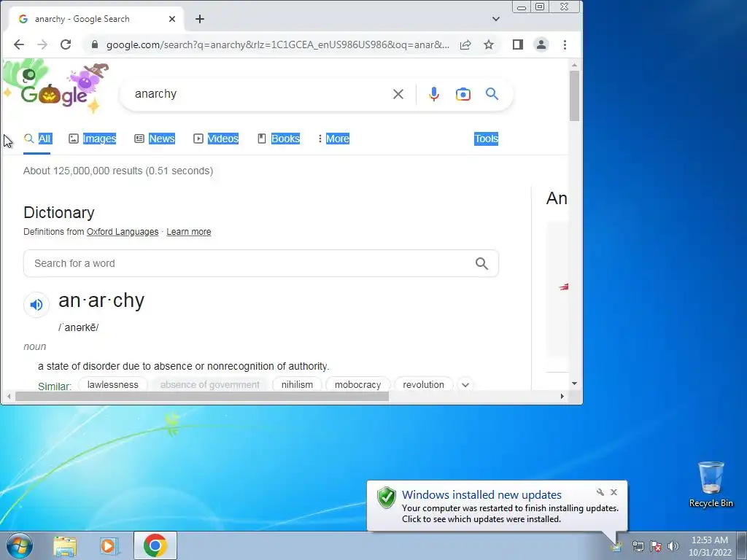Close the Windows update balloon
The image size is (747, 560).
pyautogui.click(x=614, y=492)
